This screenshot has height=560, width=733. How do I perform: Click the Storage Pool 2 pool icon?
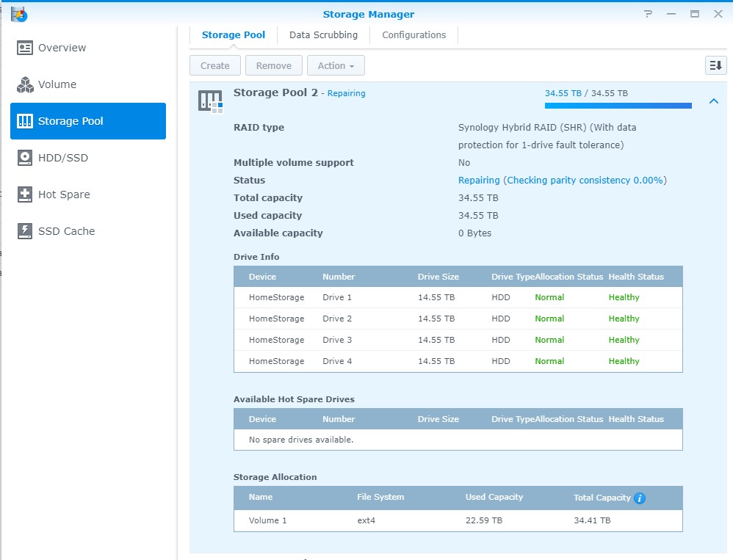210,101
